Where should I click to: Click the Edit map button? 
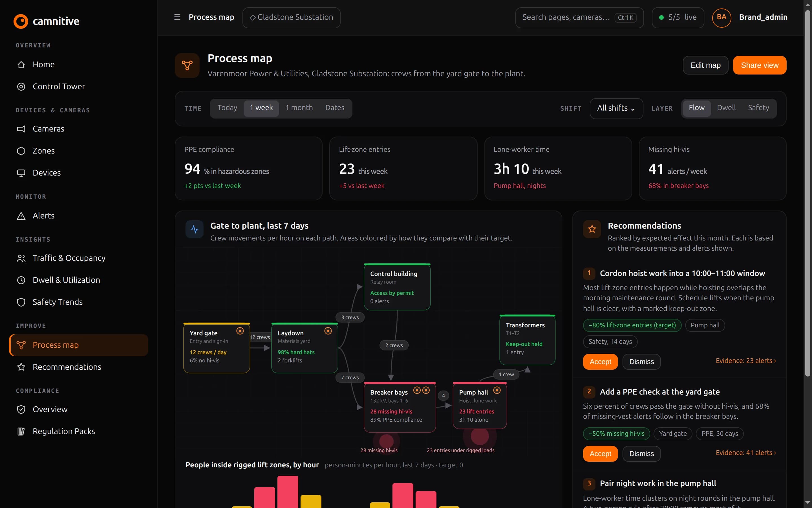pos(705,65)
